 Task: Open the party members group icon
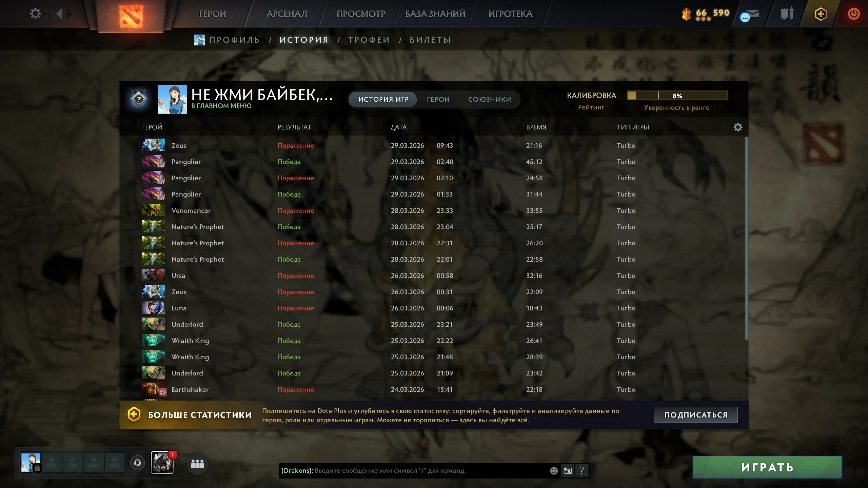197,464
